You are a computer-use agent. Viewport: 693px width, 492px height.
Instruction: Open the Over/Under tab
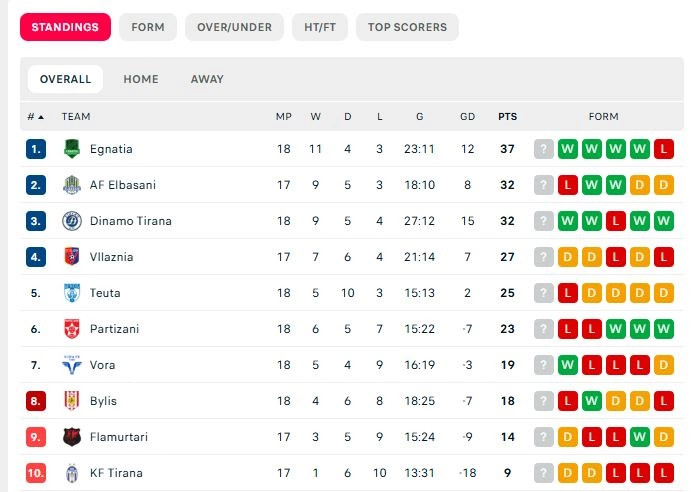234,27
